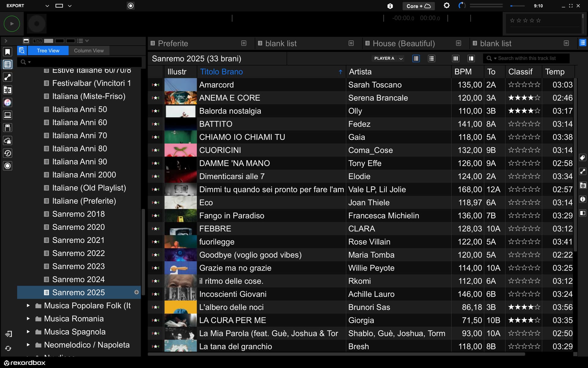Open the EXPORT mode dropdown
This screenshot has width=588, height=368.
tap(47, 6)
